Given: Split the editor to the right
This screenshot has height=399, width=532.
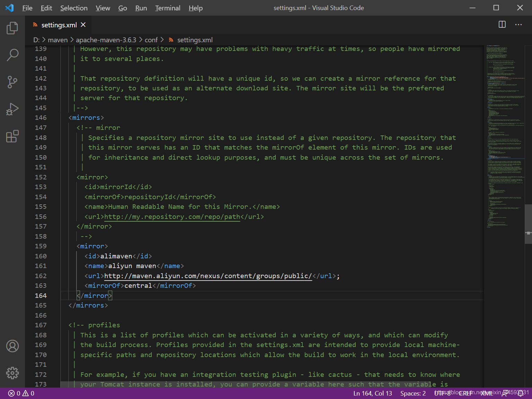Looking at the screenshot, I should [502, 24].
